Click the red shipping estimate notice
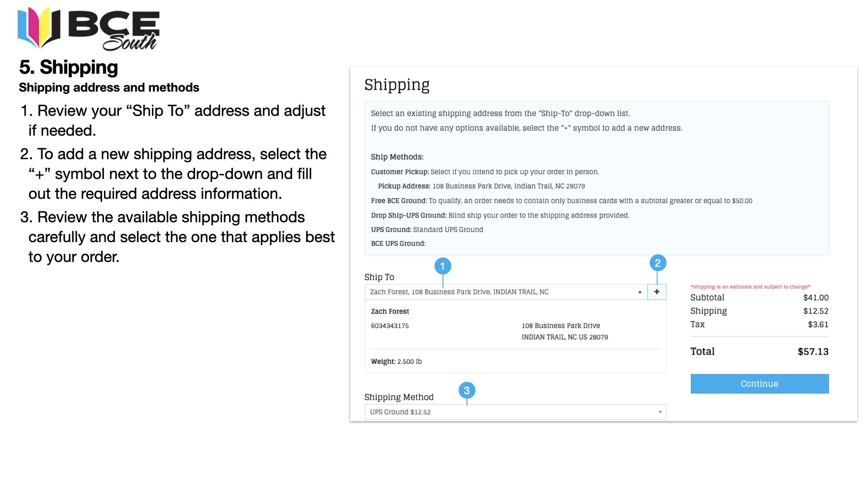 [750, 286]
